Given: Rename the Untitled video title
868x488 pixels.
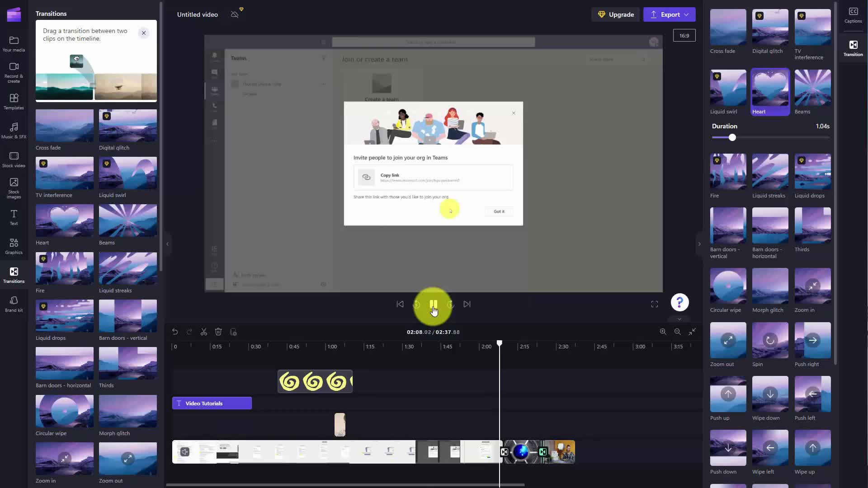Looking at the screenshot, I should click(x=198, y=14).
